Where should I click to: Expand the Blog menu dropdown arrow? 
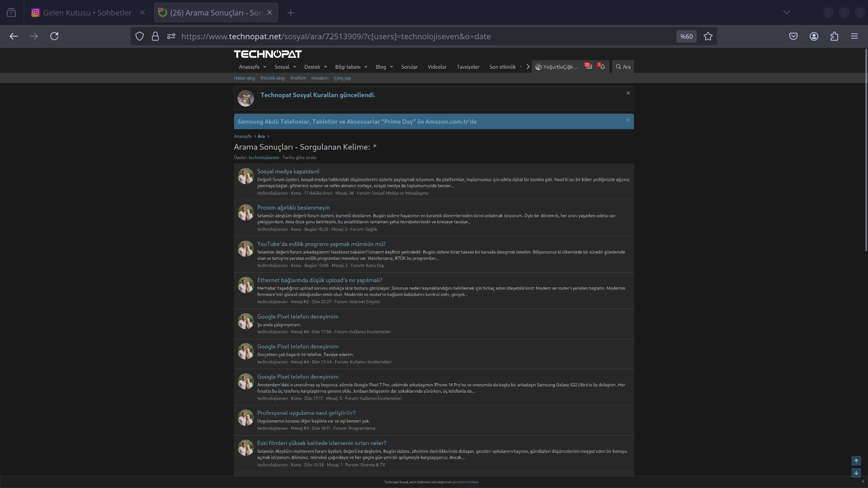coord(392,67)
